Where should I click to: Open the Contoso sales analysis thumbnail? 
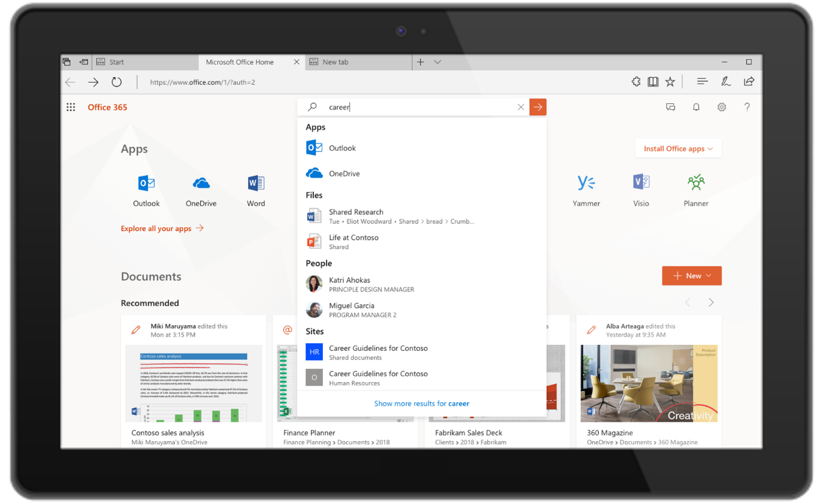pyautogui.click(x=193, y=382)
